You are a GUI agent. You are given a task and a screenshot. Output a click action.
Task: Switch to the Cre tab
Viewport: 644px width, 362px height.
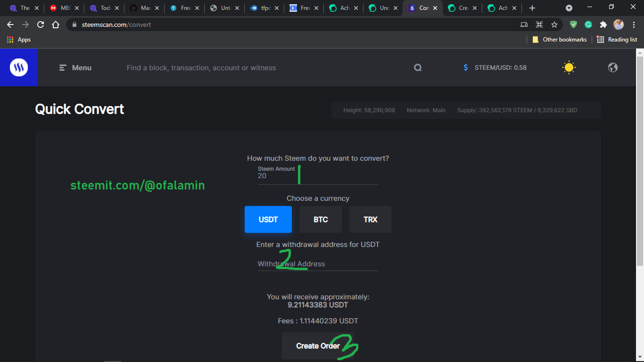[x=463, y=8]
